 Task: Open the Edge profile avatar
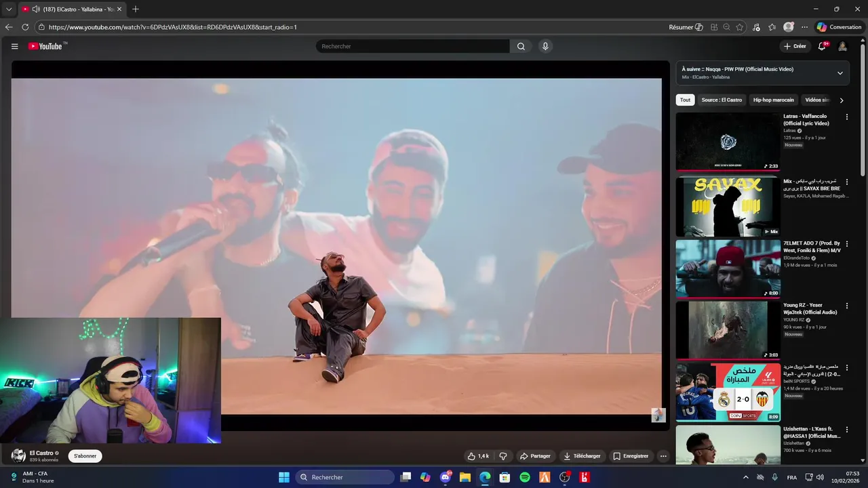788,27
